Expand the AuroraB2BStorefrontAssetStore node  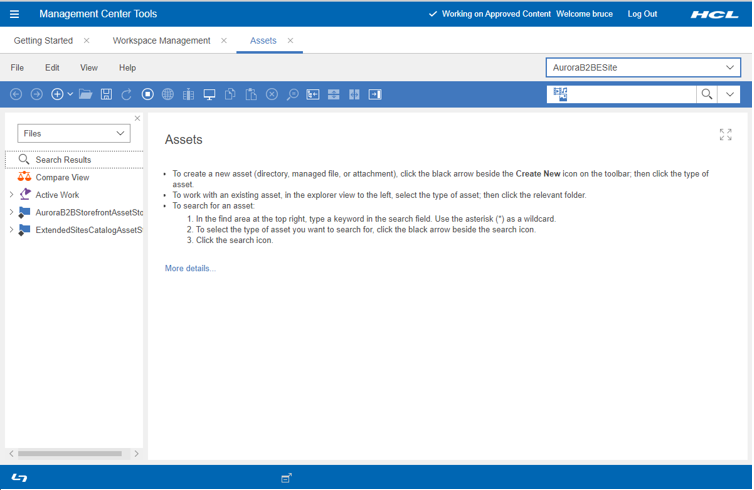pos(12,212)
